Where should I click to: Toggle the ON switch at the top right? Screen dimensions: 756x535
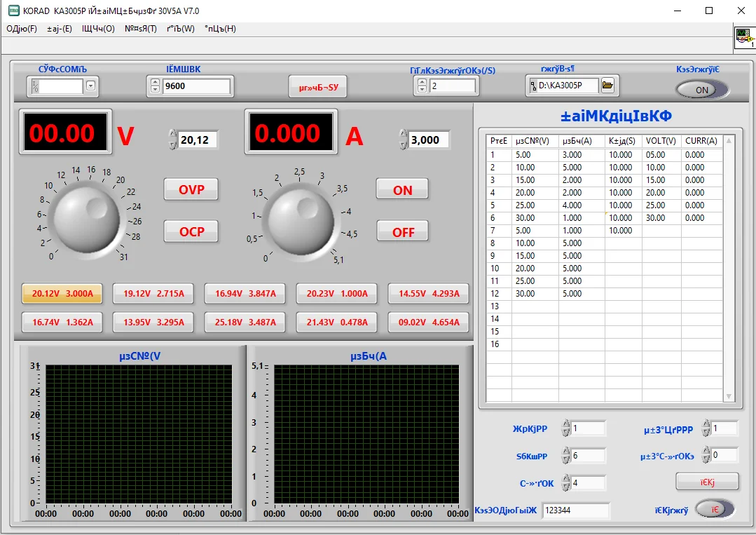pos(702,90)
